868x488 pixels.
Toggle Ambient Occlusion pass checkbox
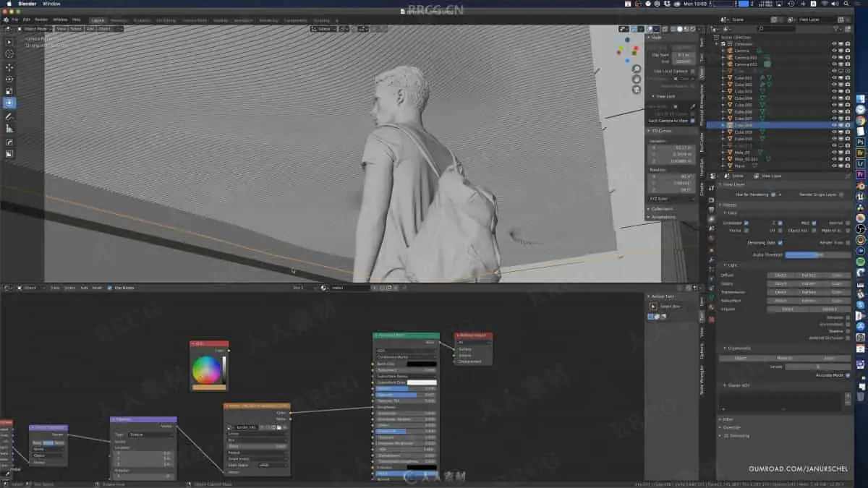(848, 338)
